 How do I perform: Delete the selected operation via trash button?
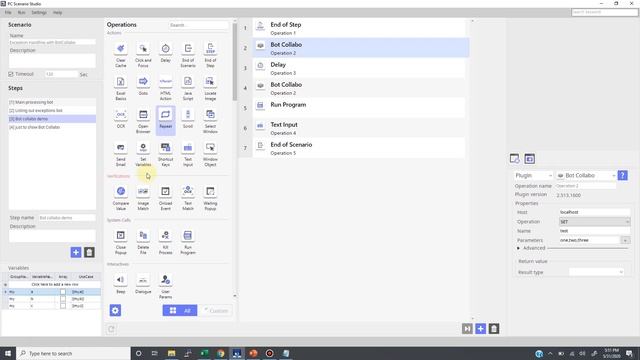click(494, 329)
